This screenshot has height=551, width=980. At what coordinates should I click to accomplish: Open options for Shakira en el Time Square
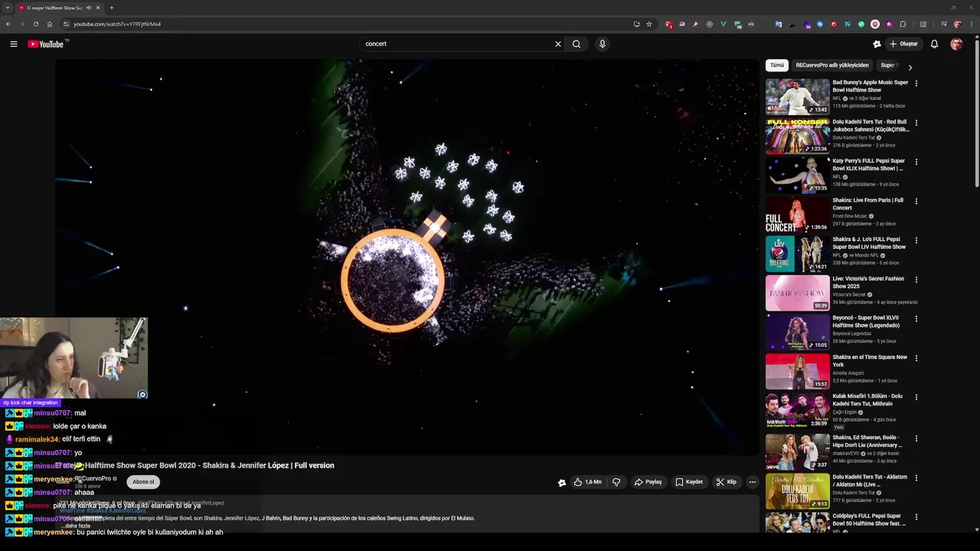pyautogui.click(x=916, y=358)
